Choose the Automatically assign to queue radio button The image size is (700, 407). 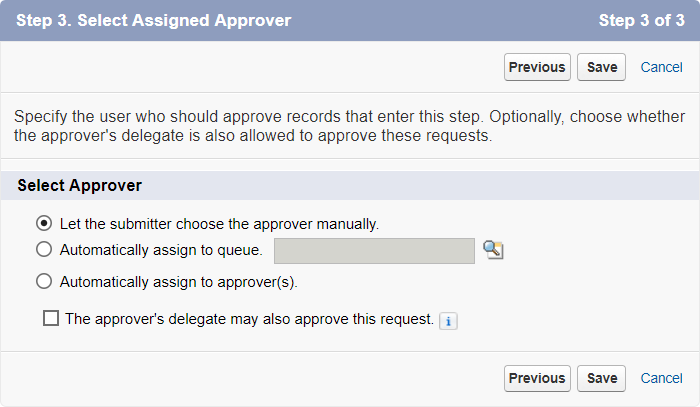[x=44, y=250]
